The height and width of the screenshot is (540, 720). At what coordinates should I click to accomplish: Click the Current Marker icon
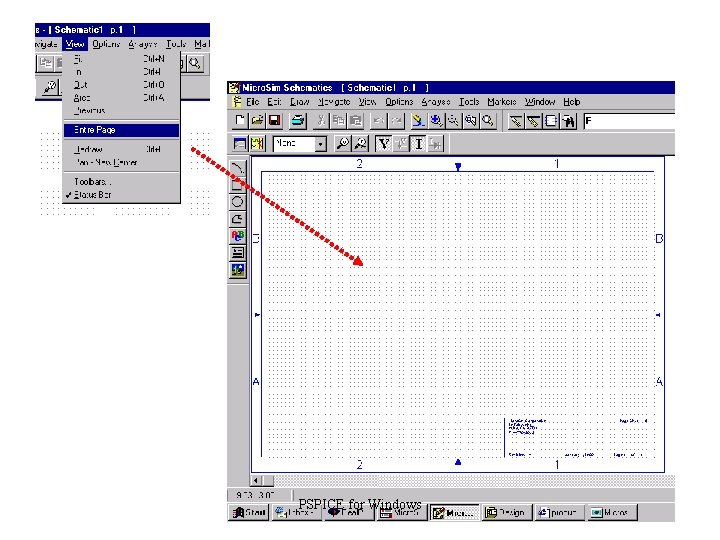point(360,144)
